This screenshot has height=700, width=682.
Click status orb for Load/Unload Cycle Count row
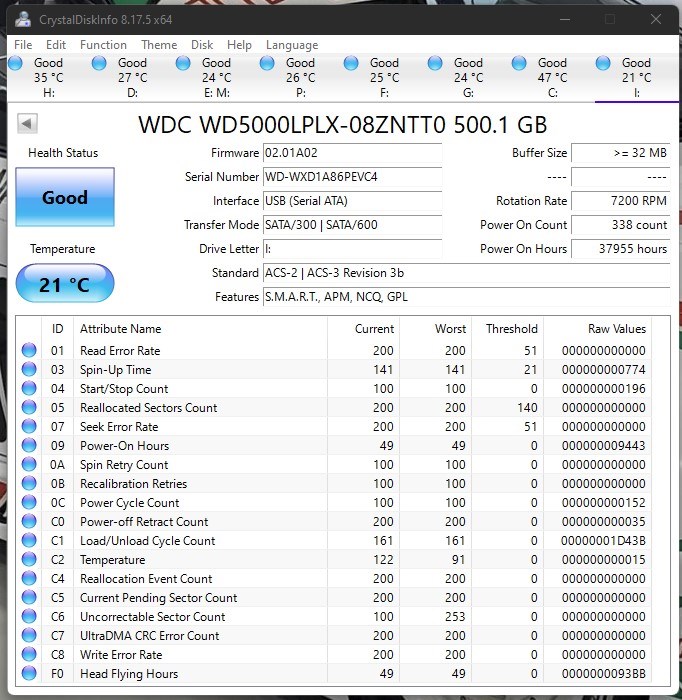coord(29,540)
